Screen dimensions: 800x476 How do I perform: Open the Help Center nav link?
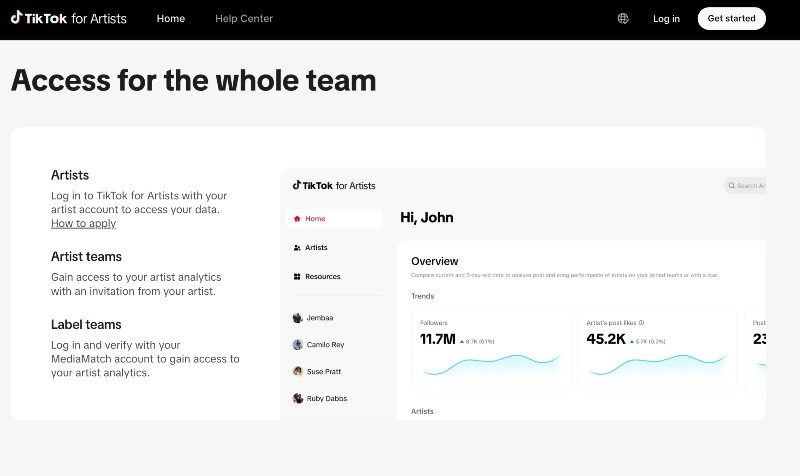click(x=244, y=18)
